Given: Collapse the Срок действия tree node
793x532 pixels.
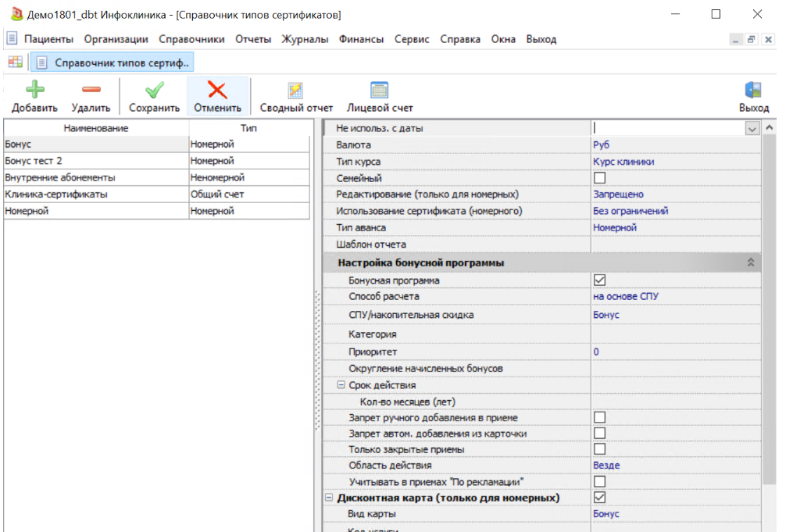Looking at the screenshot, I should tap(341, 385).
